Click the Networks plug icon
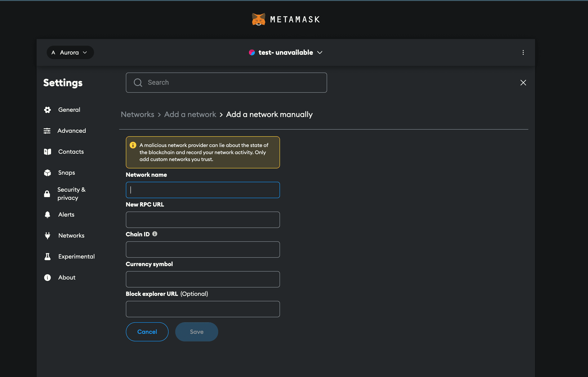 (x=48, y=235)
